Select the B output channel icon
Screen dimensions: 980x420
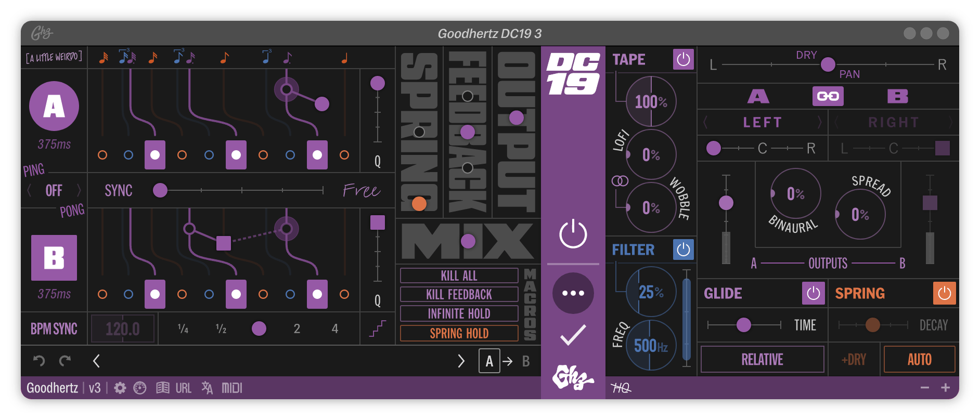point(897,96)
